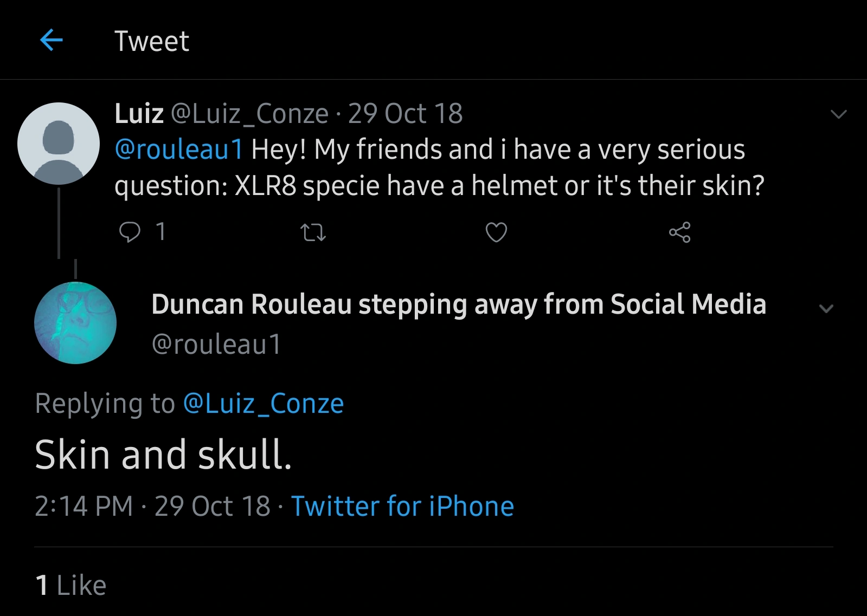This screenshot has height=616, width=867.
Task: Open Duncan Rouleau's profile picture
Action: (75, 323)
